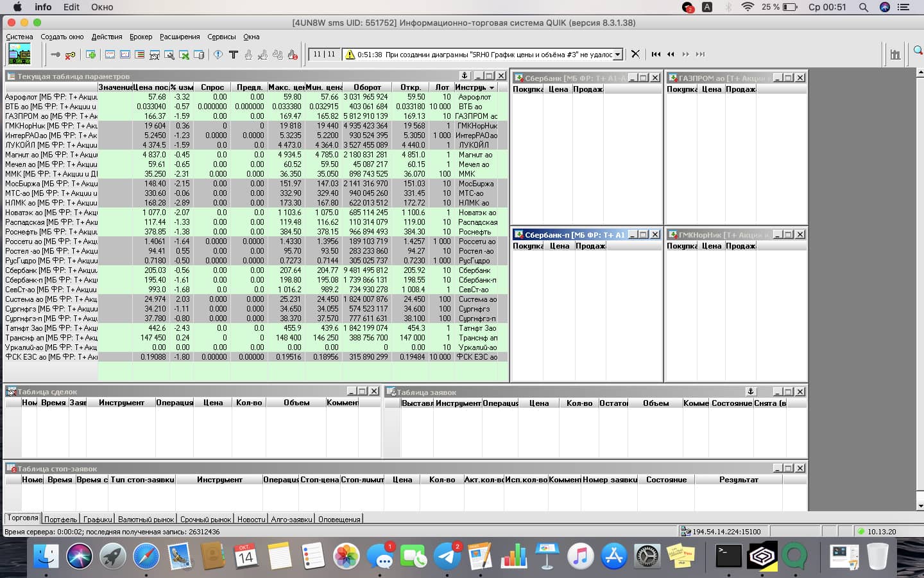Image resolution: width=924 pixels, height=578 pixels.
Task: Switch to the Портфель tab
Action: 61,519
